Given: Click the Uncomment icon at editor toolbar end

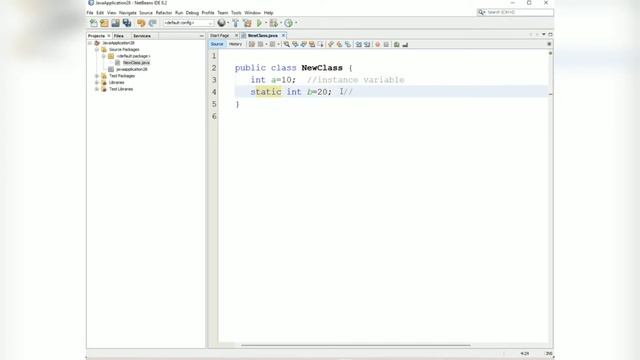Looking at the screenshot, I should tap(405, 44).
